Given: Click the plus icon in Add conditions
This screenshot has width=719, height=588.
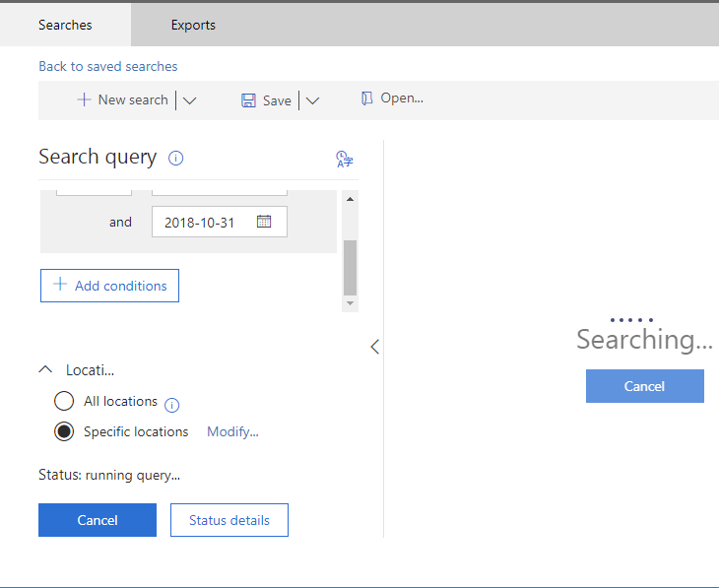Looking at the screenshot, I should 60,285.
